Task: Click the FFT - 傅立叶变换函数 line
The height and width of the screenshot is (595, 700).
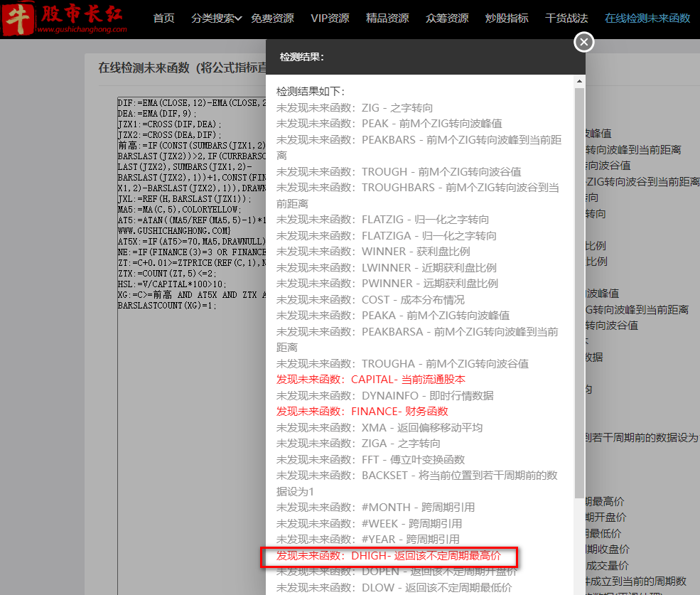Action: [x=370, y=459]
